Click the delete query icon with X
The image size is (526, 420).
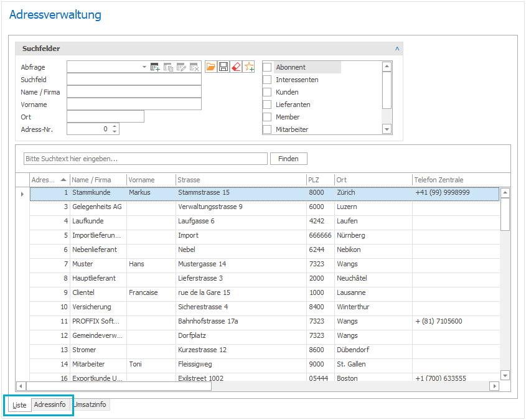coord(194,67)
